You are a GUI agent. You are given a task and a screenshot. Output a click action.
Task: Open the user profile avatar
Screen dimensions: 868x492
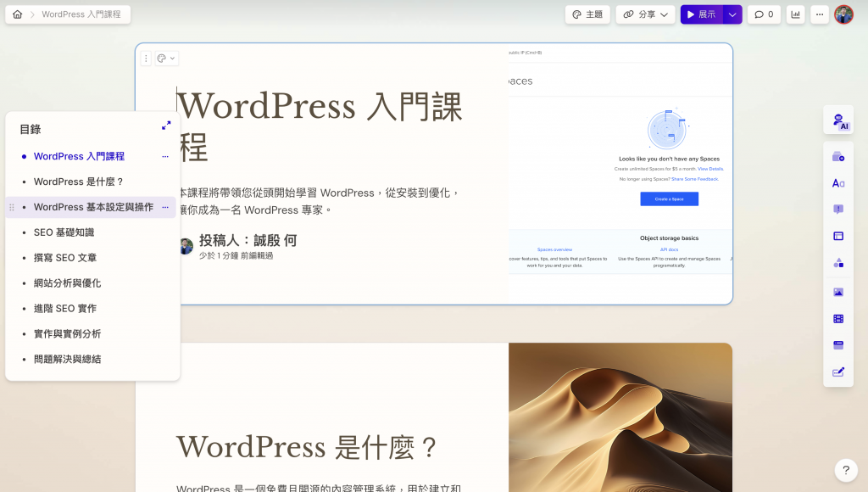click(843, 14)
